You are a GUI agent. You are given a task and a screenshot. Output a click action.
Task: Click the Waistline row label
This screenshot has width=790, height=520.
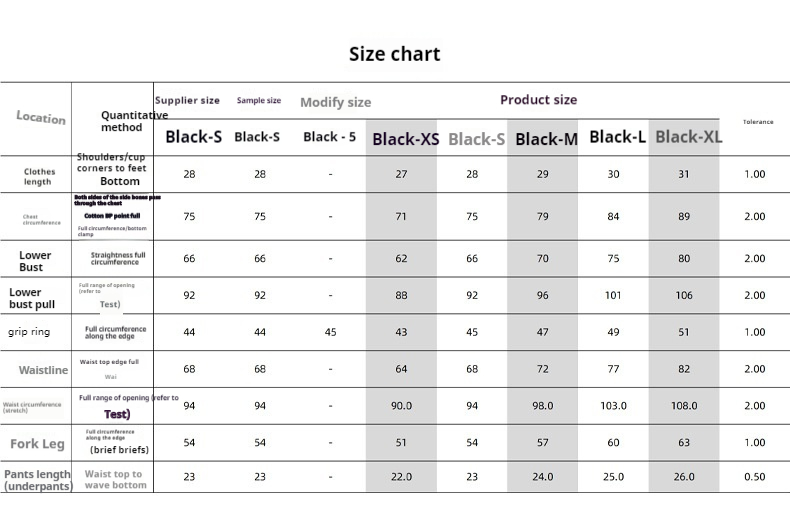click(43, 370)
